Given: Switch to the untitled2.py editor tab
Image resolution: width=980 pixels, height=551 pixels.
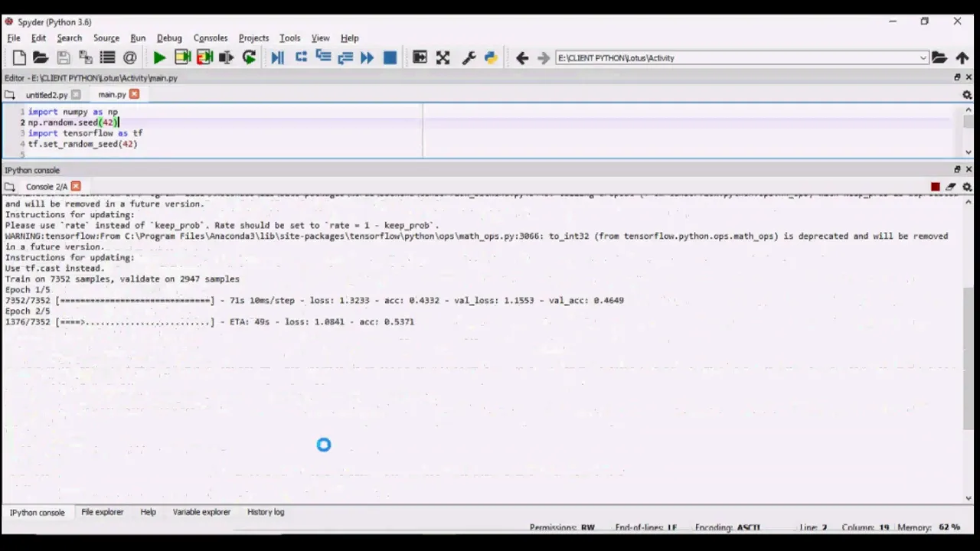Looking at the screenshot, I should tap(46, 95).
